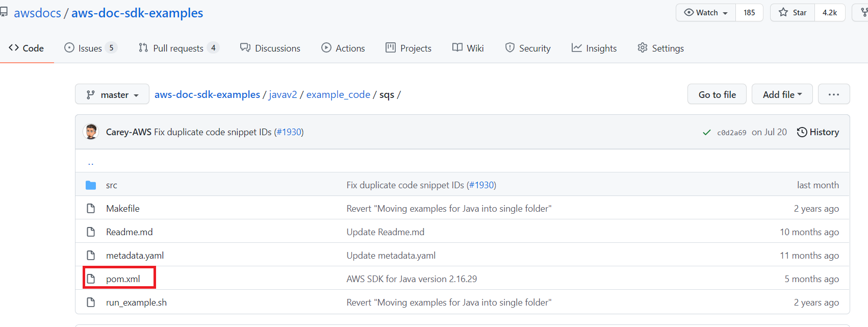View commit History

tap(818, 132)
